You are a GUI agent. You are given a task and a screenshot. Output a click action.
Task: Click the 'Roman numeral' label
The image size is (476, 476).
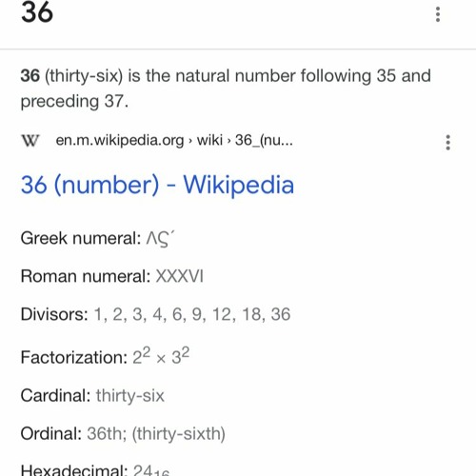click(86, 276)
